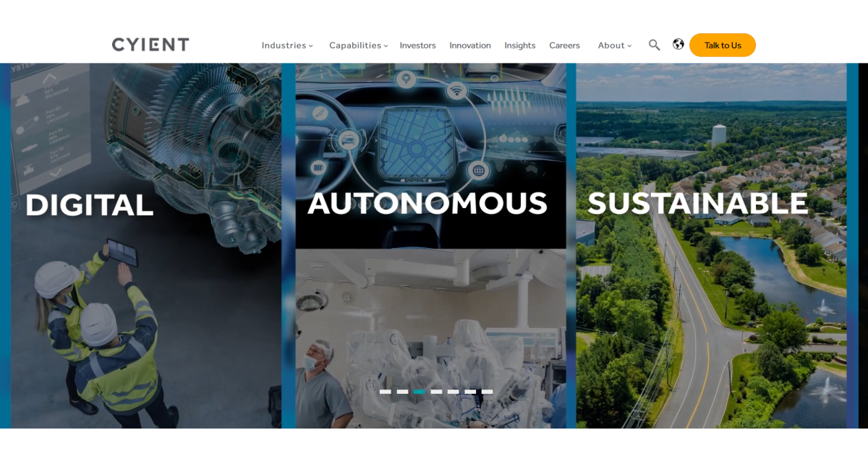Select the first carousel slide indicator
Screen dimensions: 868x456
[x=386, y=392]
